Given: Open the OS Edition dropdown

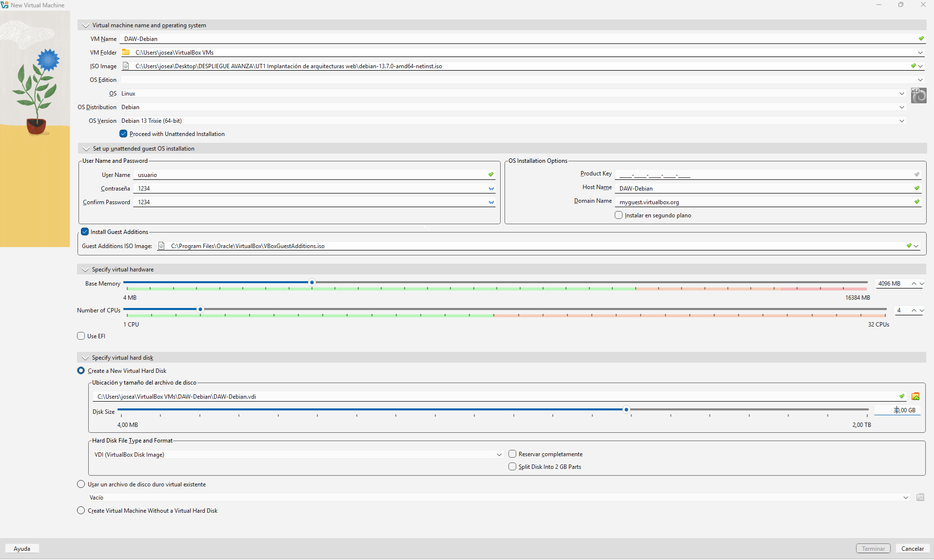Looking at the screenshot, I should click(x=920, y=80).
